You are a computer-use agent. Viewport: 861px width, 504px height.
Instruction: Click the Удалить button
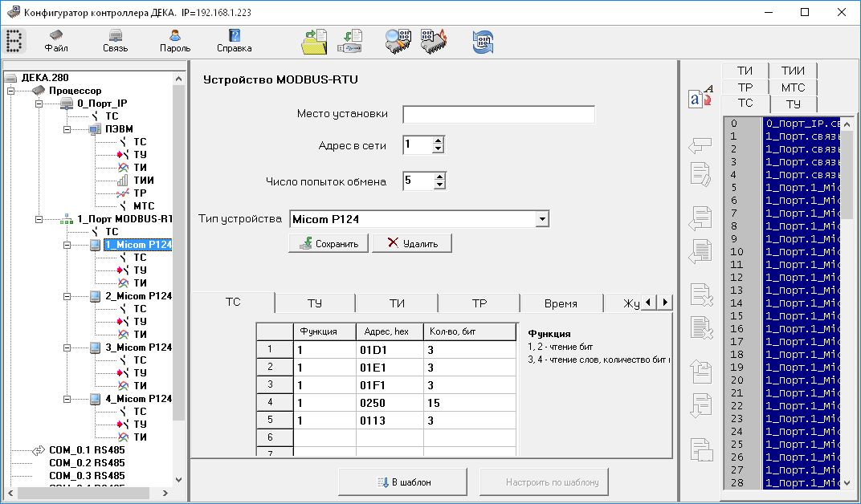(411, 243)
